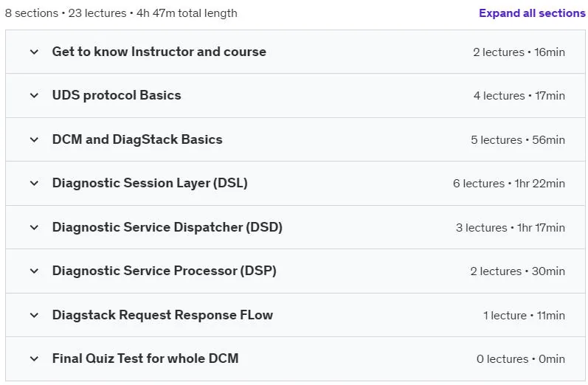Screen dimensions: 588x385
Task: Select Diagnostic Session Layer (DSL) title
Action: coord(150,183)
